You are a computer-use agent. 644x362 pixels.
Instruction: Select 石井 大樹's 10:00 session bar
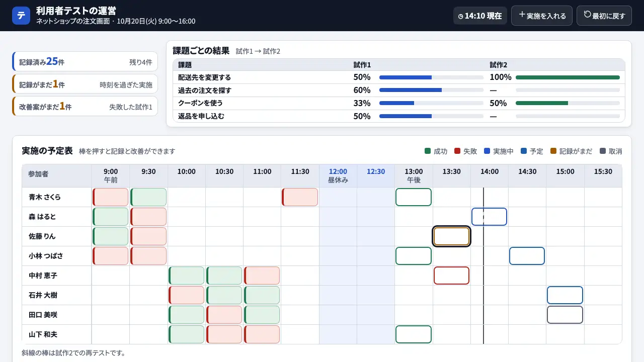(x=186, y=295)
